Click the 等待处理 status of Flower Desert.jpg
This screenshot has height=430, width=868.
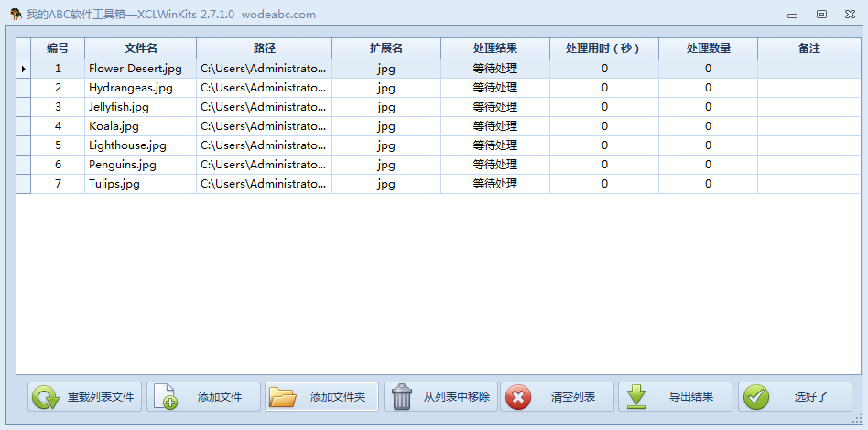click(495, 69)
